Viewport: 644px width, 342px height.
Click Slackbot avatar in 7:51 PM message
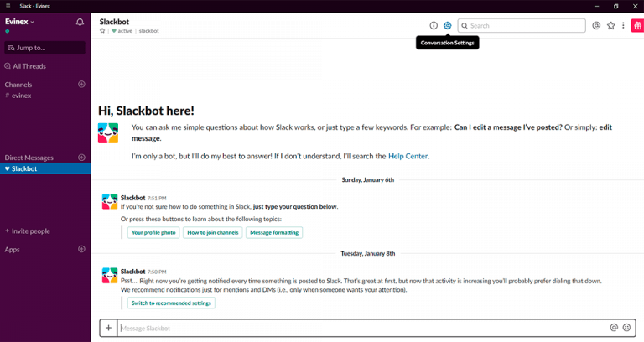tap(110, 201)
